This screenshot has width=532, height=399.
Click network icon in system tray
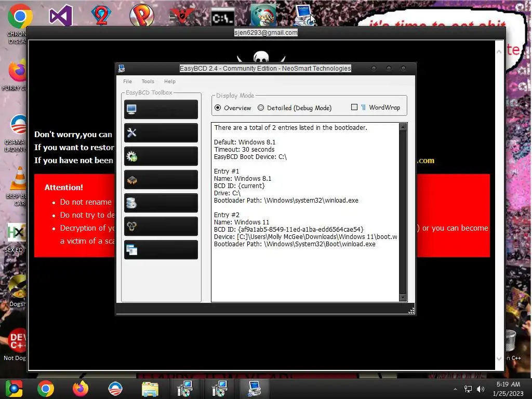tap(468, 389)
